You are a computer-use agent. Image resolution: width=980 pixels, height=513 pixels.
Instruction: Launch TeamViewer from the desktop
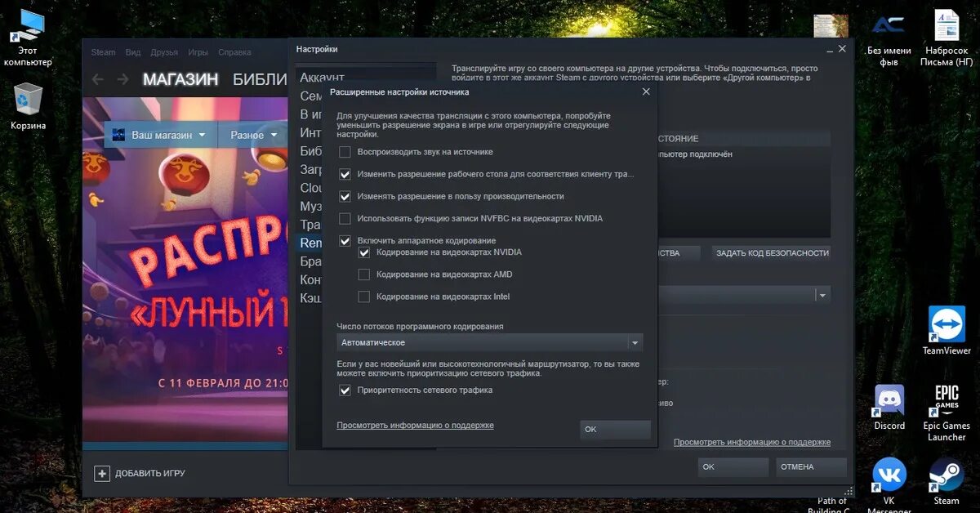[947, 331]
